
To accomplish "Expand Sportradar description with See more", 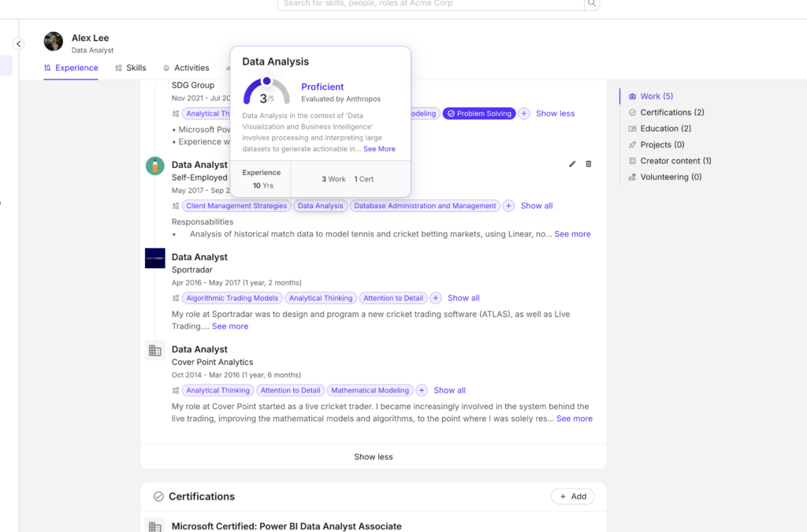I will click(229, 326).
